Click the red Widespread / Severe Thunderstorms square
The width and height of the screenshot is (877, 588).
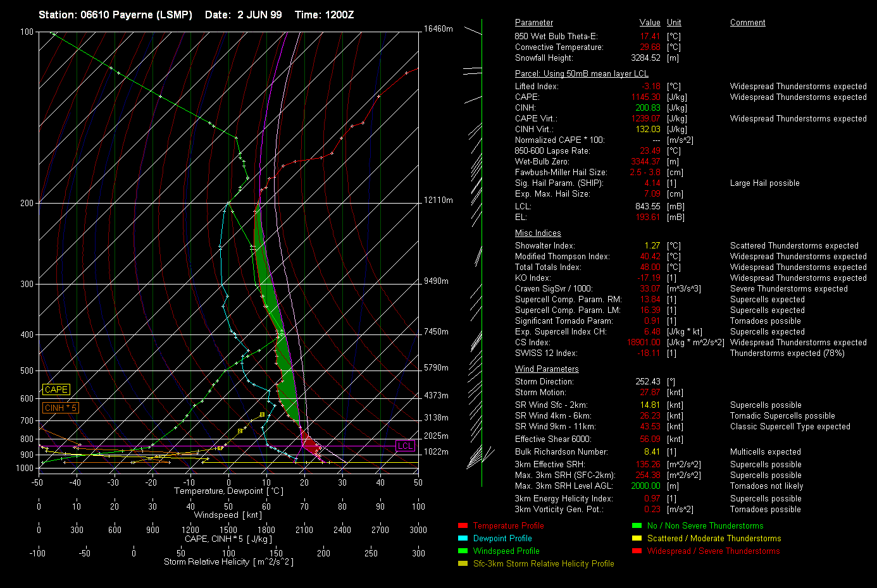pos(637,551)
